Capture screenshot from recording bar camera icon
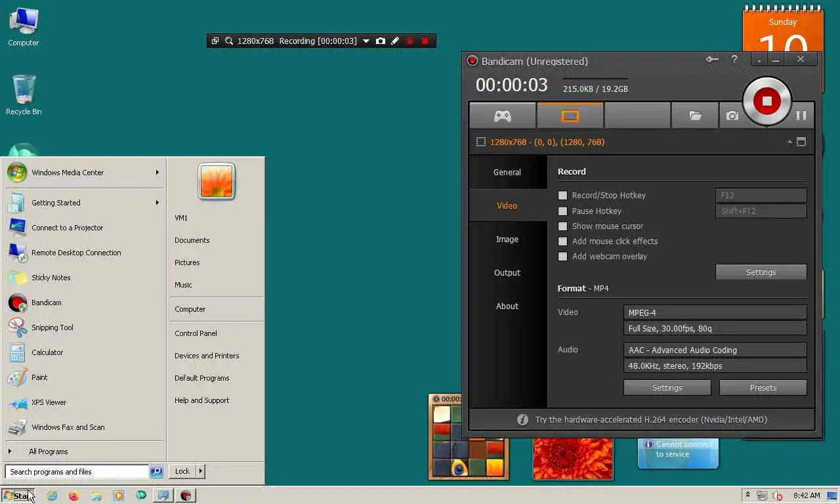 tap(381, 41)
